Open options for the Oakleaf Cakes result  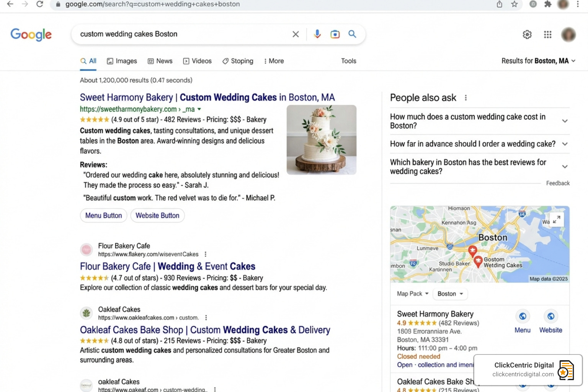(206, 318)
